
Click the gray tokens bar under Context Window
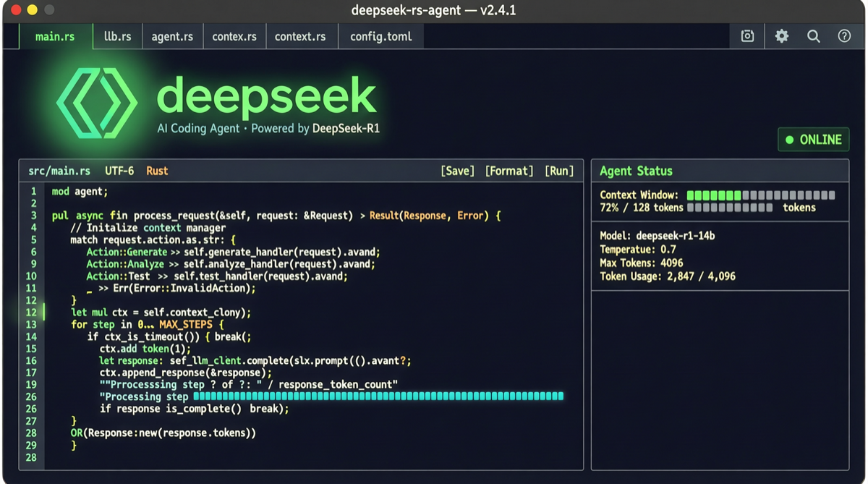click(x=730, y=208)
